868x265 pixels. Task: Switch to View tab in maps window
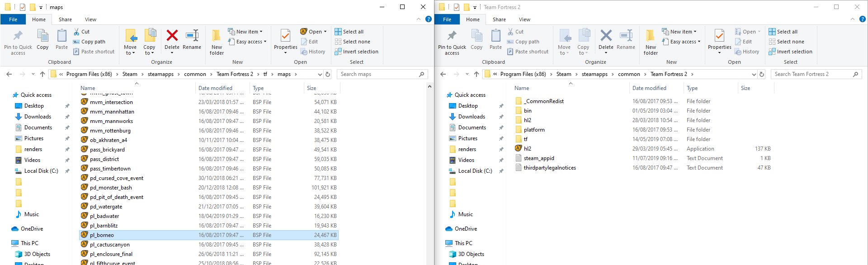(x=90, y=19)
